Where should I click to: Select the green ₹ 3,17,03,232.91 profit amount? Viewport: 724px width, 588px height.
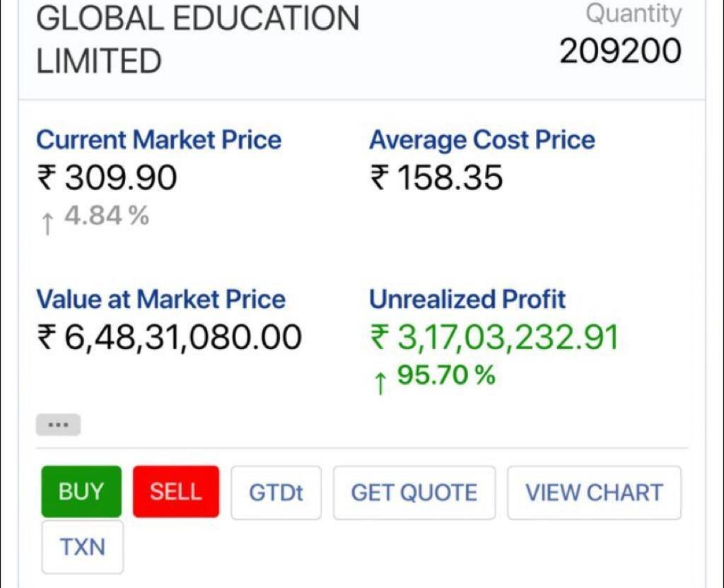[494, 337]
